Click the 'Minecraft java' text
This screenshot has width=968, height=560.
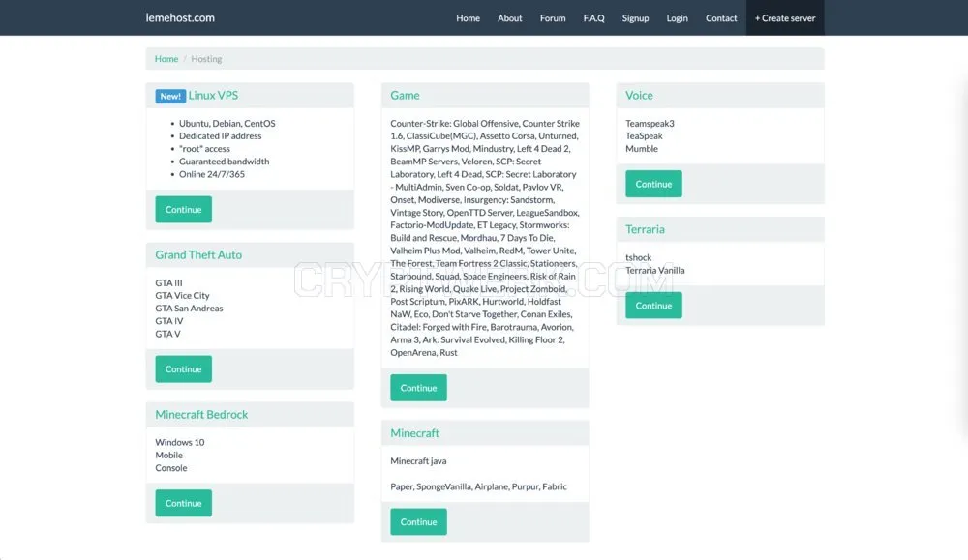418,460
